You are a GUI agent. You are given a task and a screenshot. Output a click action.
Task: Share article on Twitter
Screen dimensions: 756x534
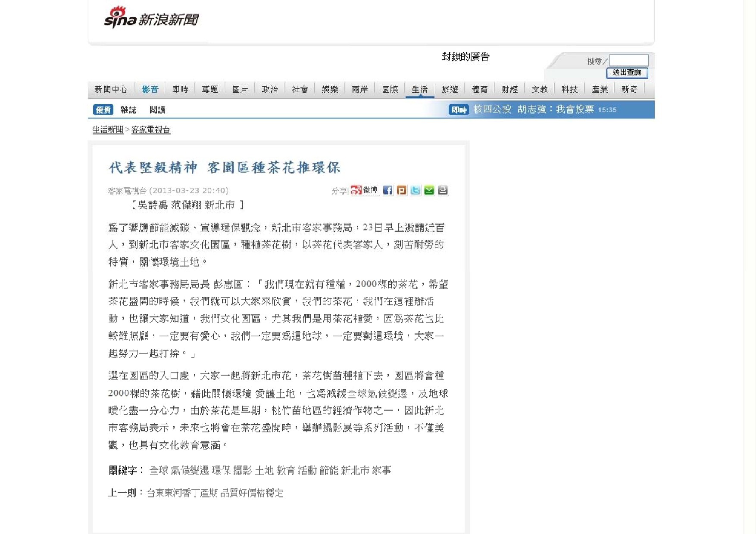[x=415, y=190]
